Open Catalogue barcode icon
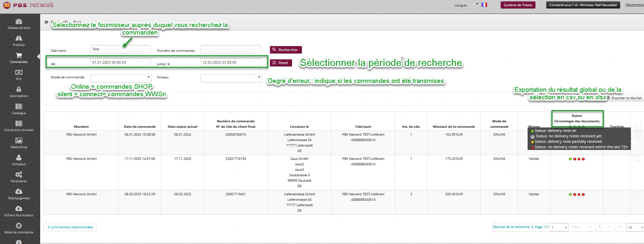The image size is (644, 244). point(19,106)
